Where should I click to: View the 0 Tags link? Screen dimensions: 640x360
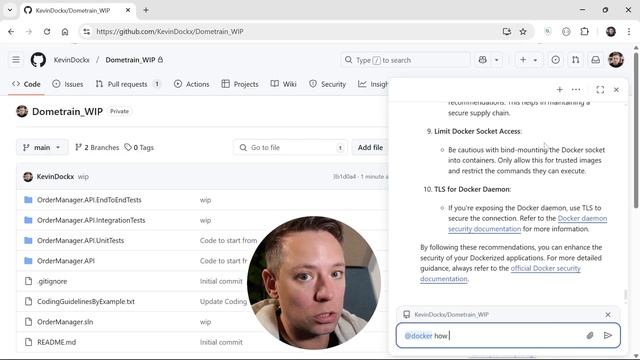tap(139, 147)
